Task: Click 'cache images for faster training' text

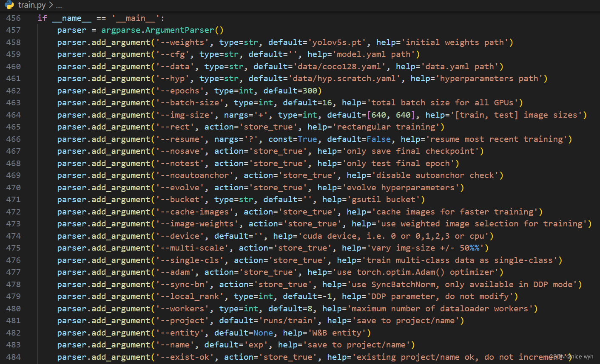Action: [x=455, y=212]
